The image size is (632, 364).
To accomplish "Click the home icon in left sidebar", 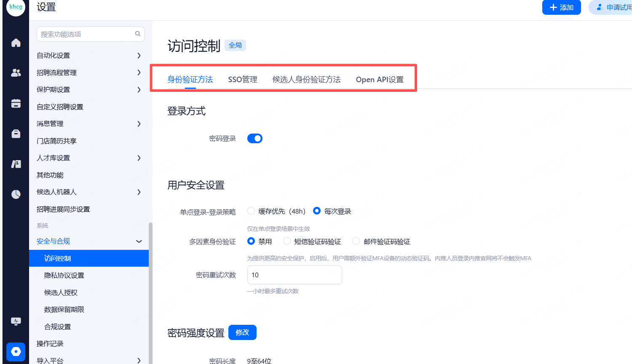I will click(x=16, y=43).
